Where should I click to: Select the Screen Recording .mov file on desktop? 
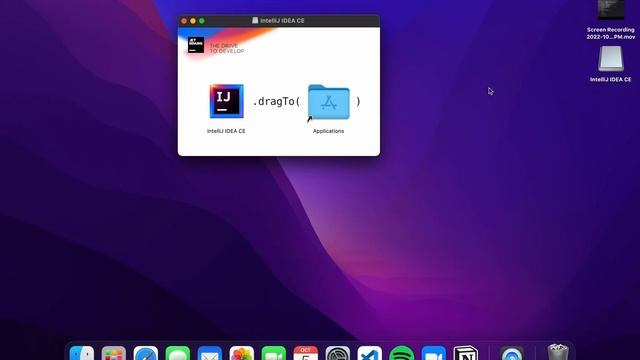click(x=611, y=9)
